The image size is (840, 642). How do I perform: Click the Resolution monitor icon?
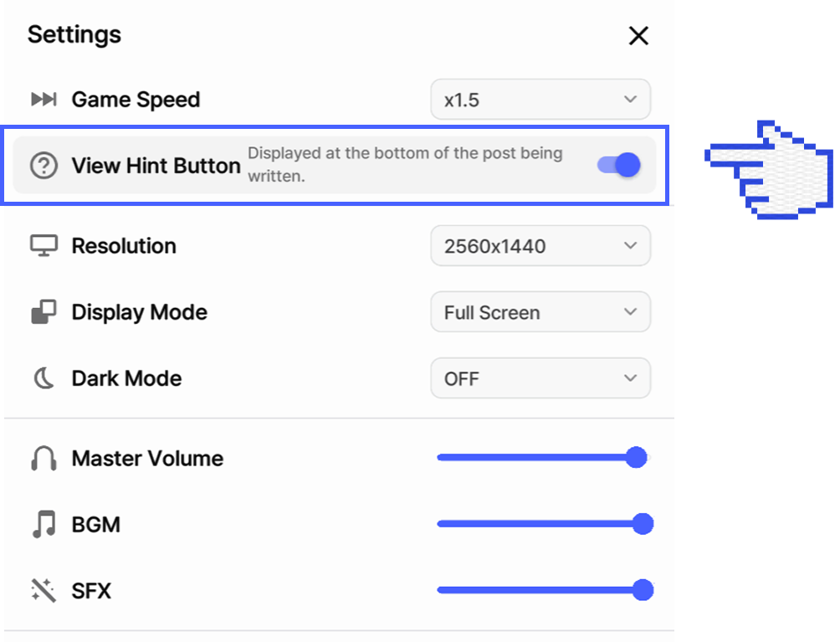point(44,246)
